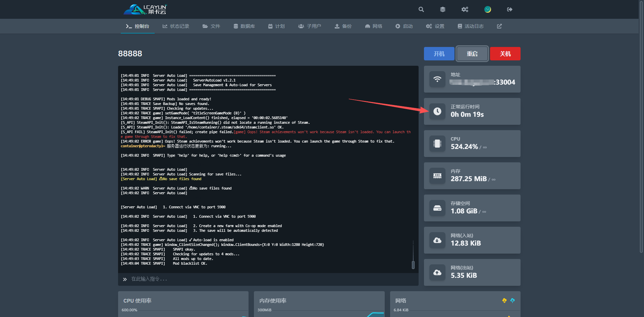Image resolution: width=644 pixels, height=317 pixels.
Task: Click the console command input field
Action: [268, 279]
